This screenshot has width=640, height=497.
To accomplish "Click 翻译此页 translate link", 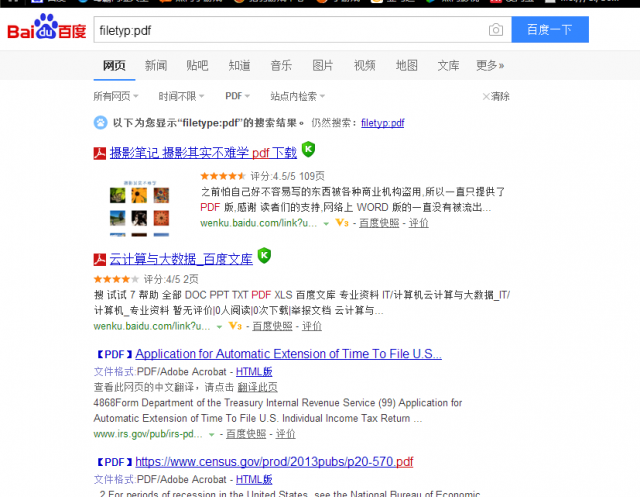I will tap(258, 387).
